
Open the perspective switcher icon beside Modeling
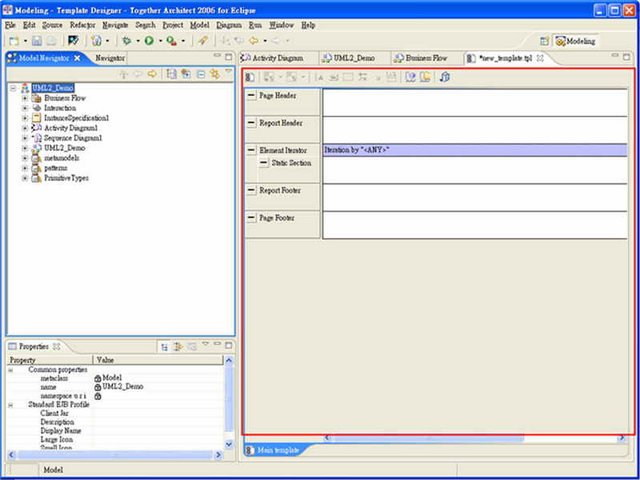pos(544,41)
